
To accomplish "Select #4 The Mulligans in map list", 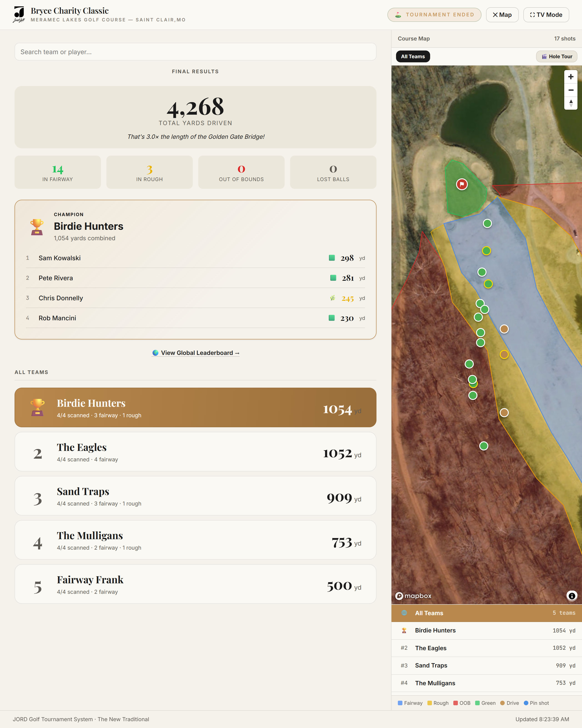I will [x=487, y=683].
